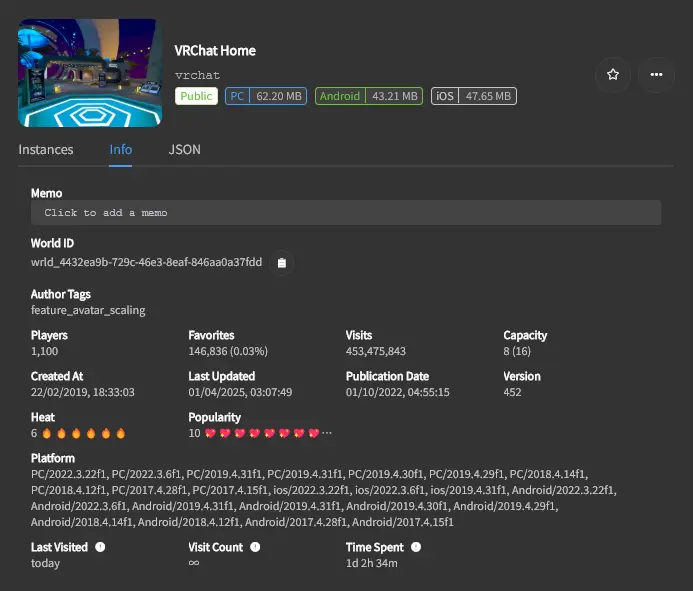Click the World ID heading label
This screenshot has height=591, width=693.
point(52,243)
